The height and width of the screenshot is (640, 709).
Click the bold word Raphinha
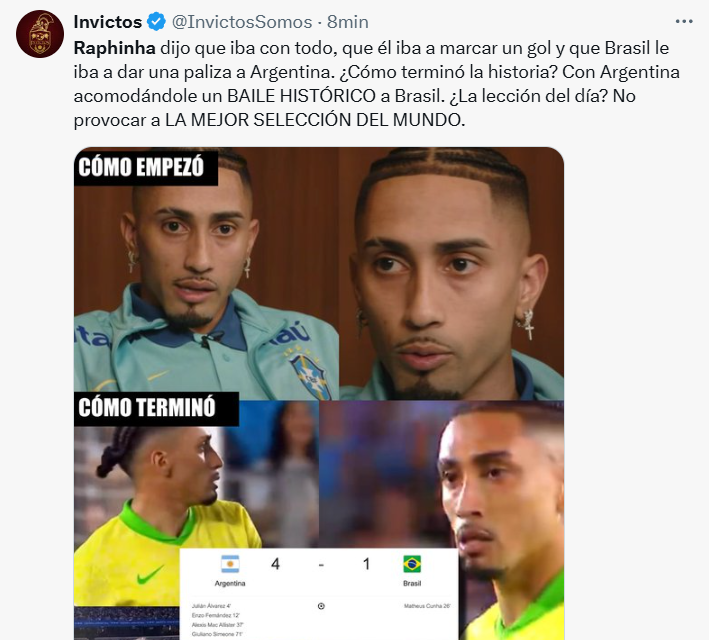(114, 48)
